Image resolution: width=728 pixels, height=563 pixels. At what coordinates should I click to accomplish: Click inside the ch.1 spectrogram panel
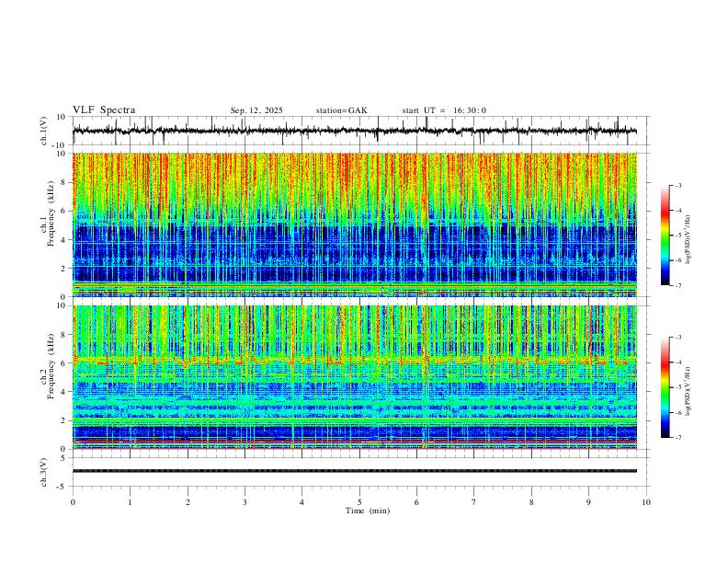coord(355,224)
